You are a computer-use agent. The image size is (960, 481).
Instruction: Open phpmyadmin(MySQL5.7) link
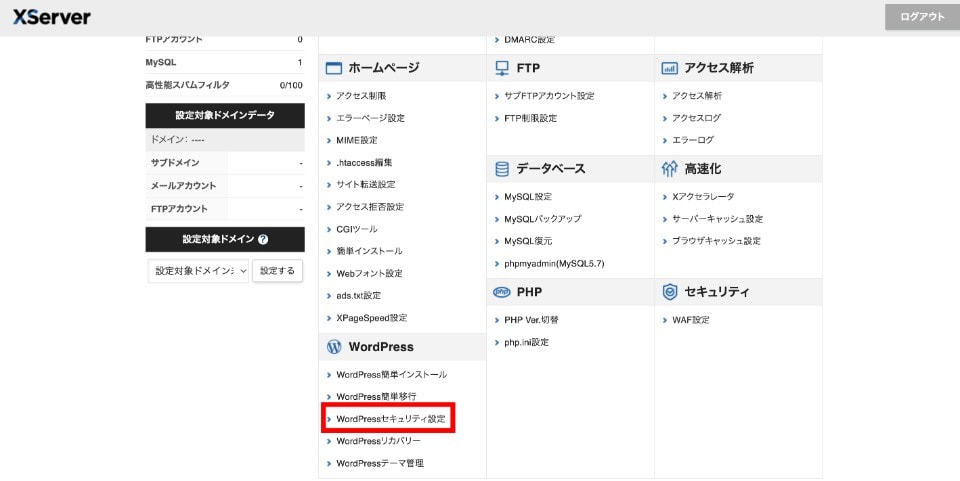[x=554, y=264]
